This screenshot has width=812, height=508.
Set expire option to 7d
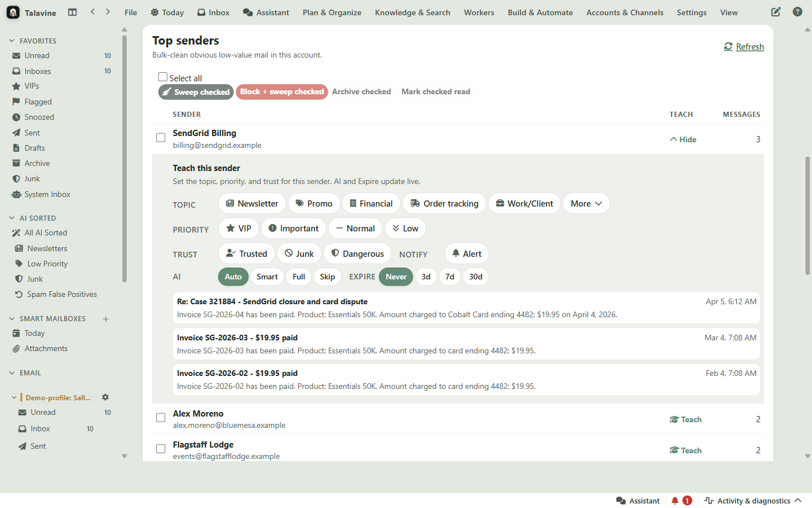pyautogui.click(x=449, y=277)
